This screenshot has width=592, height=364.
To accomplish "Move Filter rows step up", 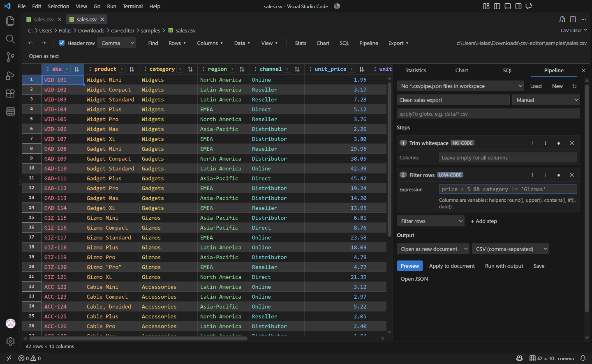I will tap(532, 175).
